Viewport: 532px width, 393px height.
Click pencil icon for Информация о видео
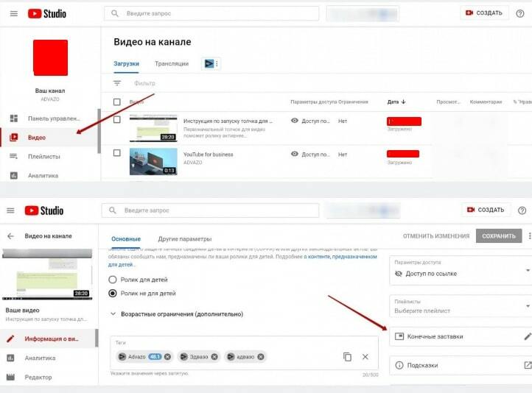click(x=10, y=339)
